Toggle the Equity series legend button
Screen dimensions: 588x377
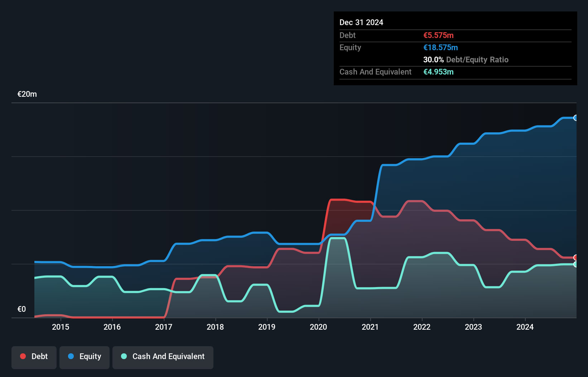(x=85, y=357)
